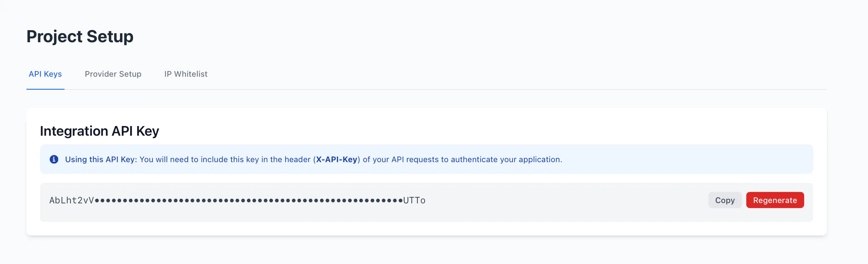
Task: Open the IP Whitelist tab
Action: pos(186,74)
